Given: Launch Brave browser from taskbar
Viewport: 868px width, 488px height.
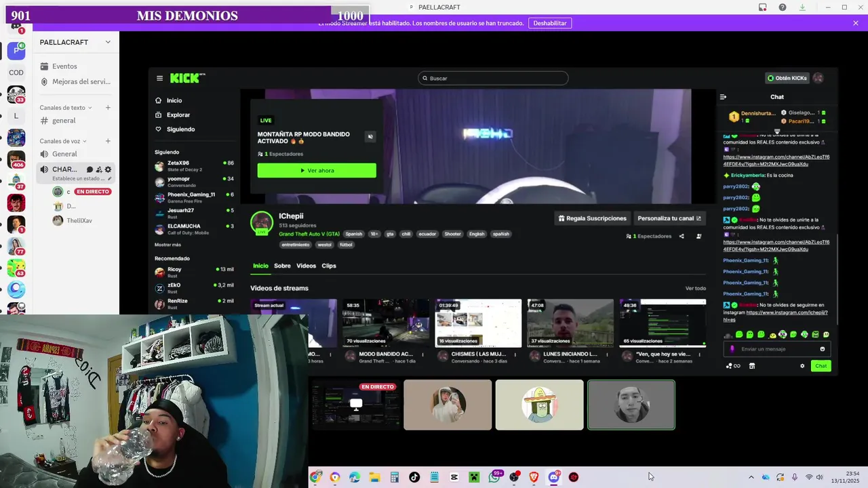Looking at the screenshot, I should tap(534, 477).
